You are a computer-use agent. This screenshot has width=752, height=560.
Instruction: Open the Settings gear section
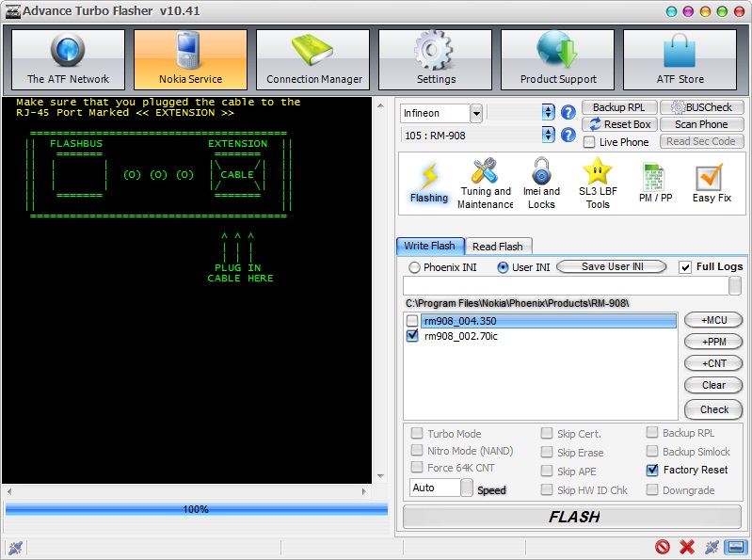tap(436, 59)
